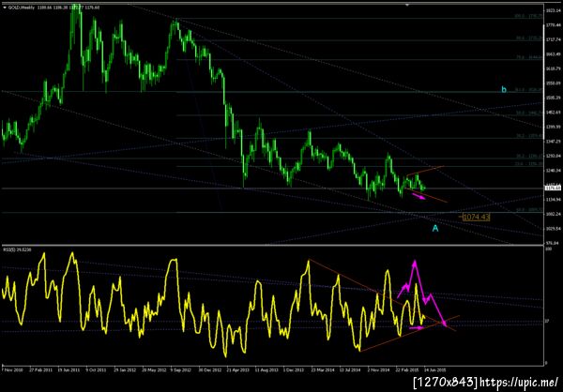Viewport: 563px width, 392px height.
Task: Click the '11 Aug 2013' date label
Action: click(266, 369)
